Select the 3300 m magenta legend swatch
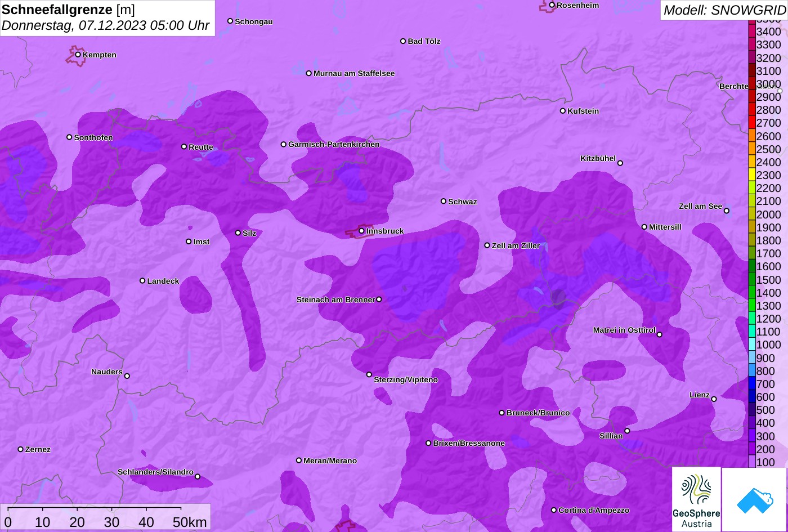The width and height of the screenshot is (788, 532). click(752, 44)
